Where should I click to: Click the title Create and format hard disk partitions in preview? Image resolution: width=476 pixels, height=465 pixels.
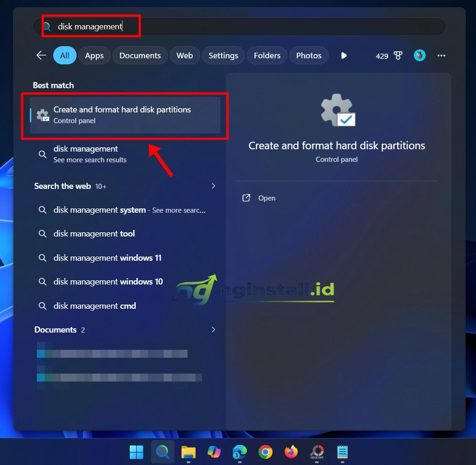pyautogui.click(x=336, y=146)
